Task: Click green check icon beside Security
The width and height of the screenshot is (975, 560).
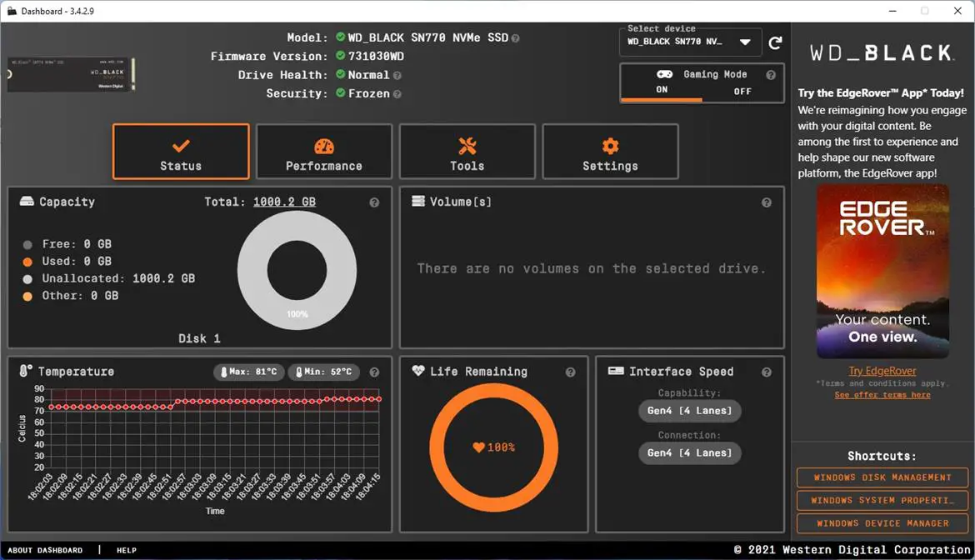Action: pos(340,93)
